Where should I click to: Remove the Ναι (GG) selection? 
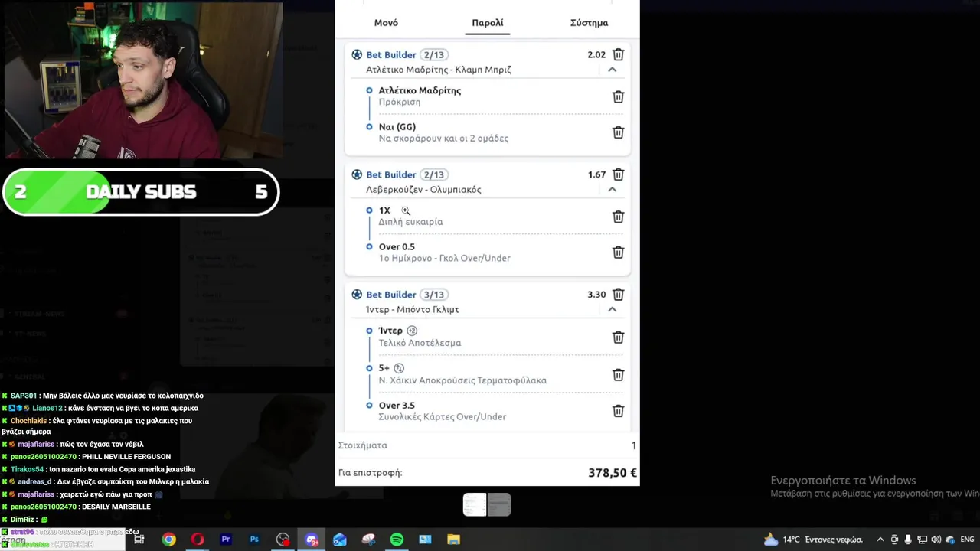pos(618,132)
